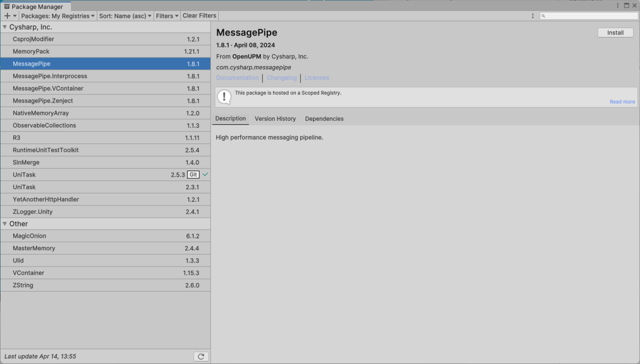Click the window kebab menu at top right
The height and width of the screenshot is (364, 640).
pyautogui.click(x=618, y=5)
